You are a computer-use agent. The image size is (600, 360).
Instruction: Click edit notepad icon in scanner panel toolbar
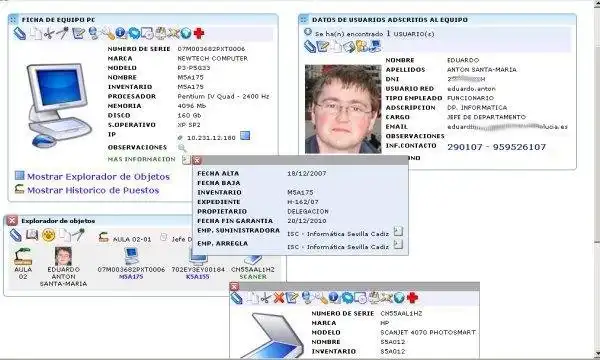[x=292, y=298]
